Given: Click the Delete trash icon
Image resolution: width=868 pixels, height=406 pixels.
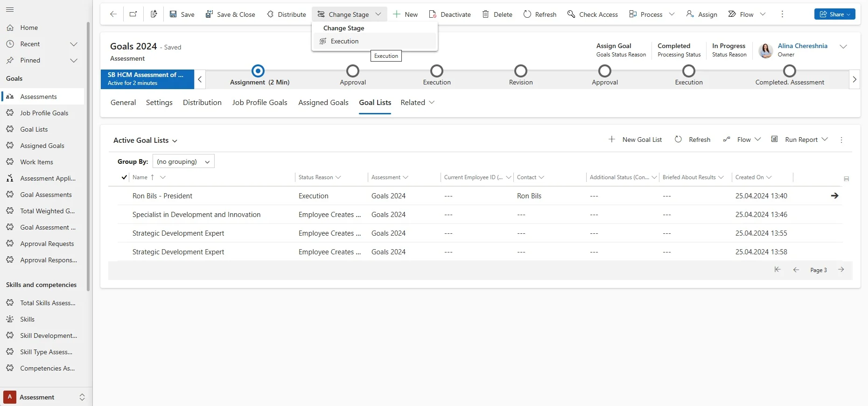Looking at the screenshot, I should (x=486, y=14).
